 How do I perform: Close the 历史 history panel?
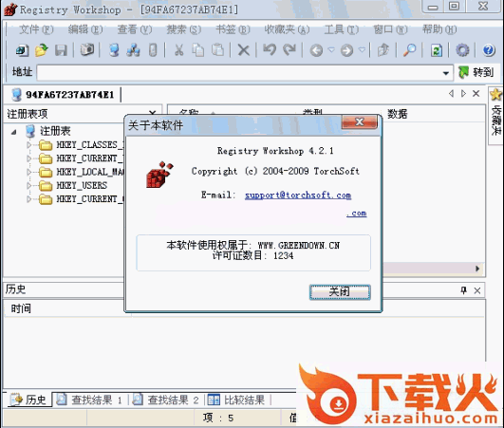coord(477,290)
